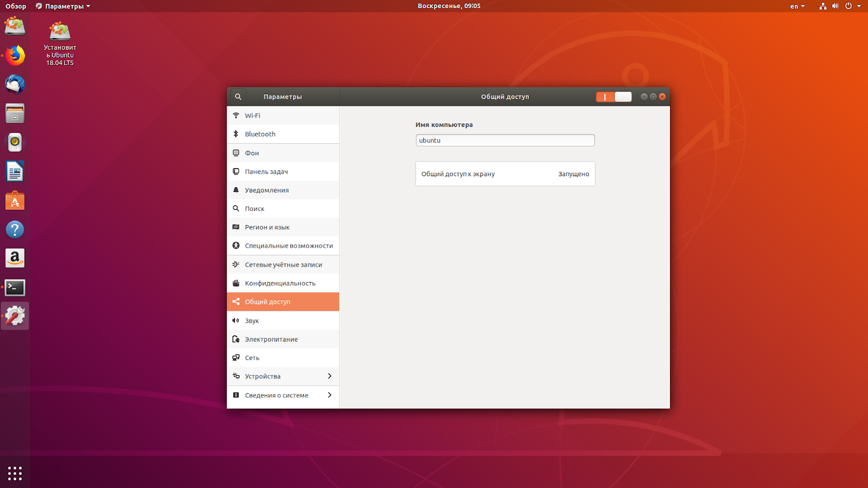Open the Фон (Background) panel

(x=283, y=153)
